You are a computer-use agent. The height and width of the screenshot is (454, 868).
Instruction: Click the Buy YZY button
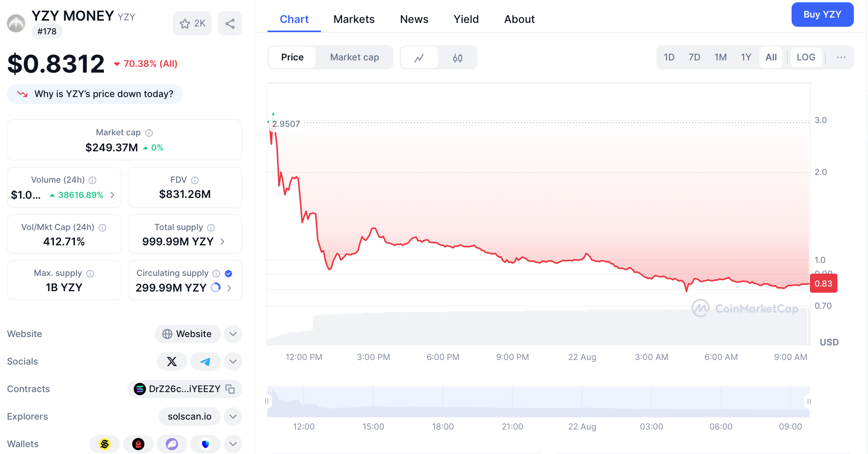pos(822,15)
